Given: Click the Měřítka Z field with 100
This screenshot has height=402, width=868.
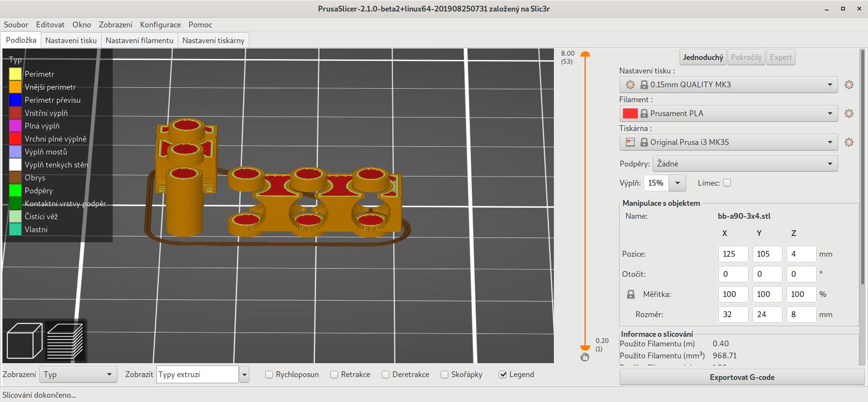Looking at the screenshot, I should point(801,295).
